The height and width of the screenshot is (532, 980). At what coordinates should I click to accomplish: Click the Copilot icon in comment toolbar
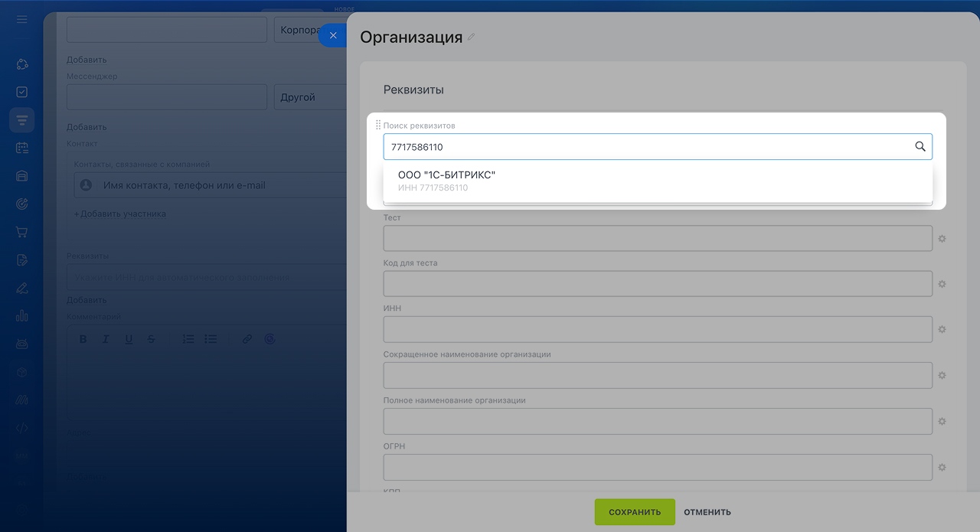pos(269,339)
